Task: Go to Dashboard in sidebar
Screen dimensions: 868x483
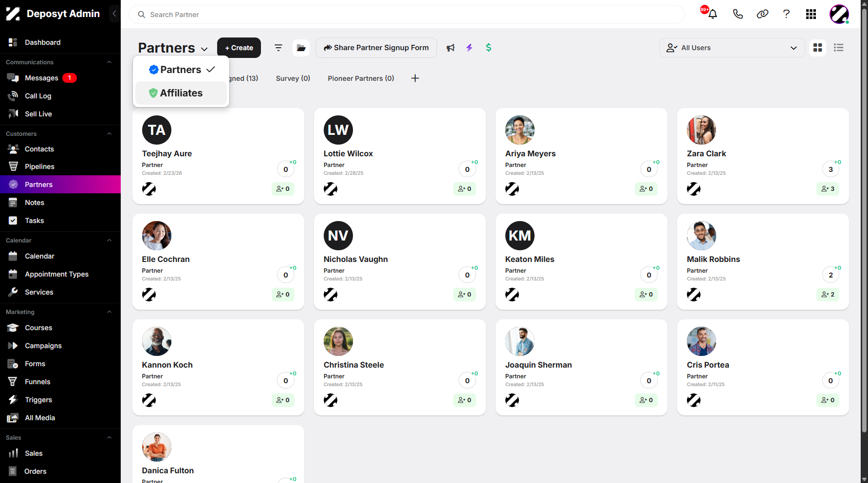Action: [60, 42]
